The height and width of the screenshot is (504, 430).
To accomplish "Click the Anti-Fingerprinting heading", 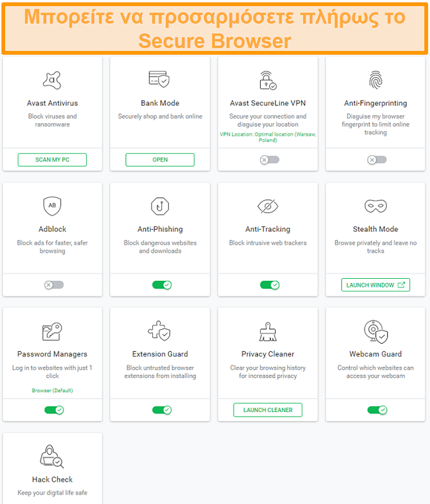I will pos(375,103).
